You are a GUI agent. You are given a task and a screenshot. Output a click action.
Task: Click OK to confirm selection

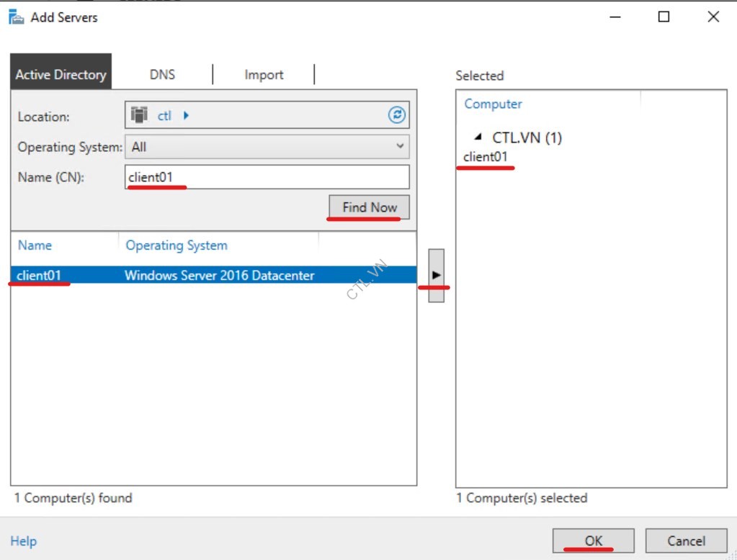[x=592, y=541]
